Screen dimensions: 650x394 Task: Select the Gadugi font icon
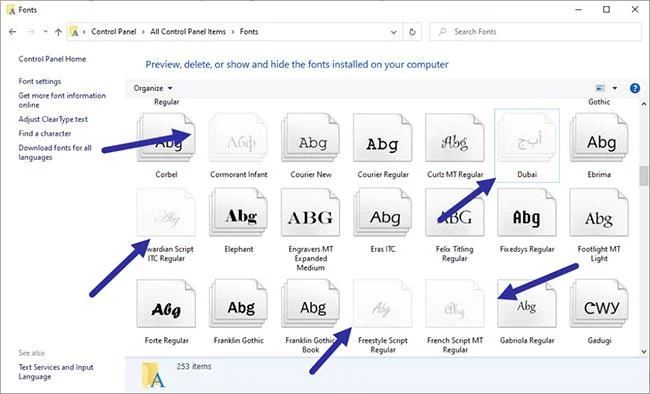tap(599, 304)
